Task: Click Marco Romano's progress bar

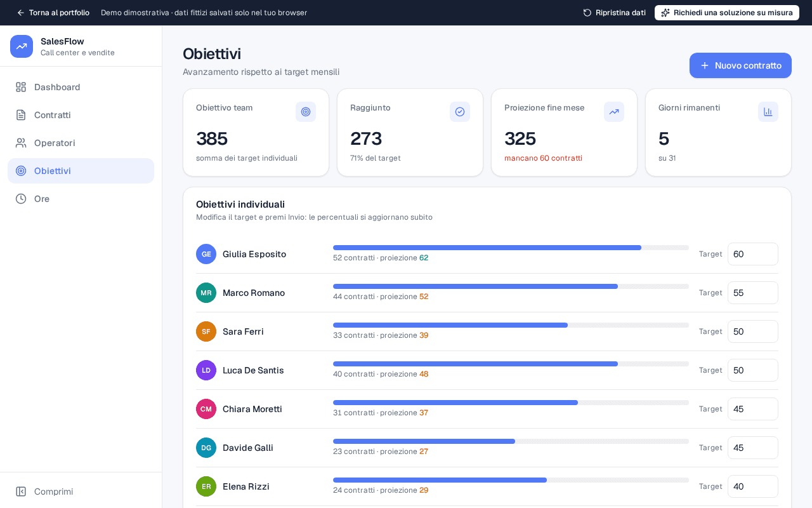Action: [x=511, y=286]
